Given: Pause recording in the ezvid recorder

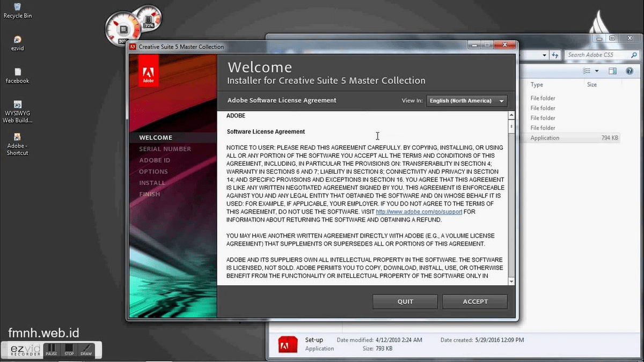Looking at the screenshot, I should pyautogui.click(x=52, y=350).
